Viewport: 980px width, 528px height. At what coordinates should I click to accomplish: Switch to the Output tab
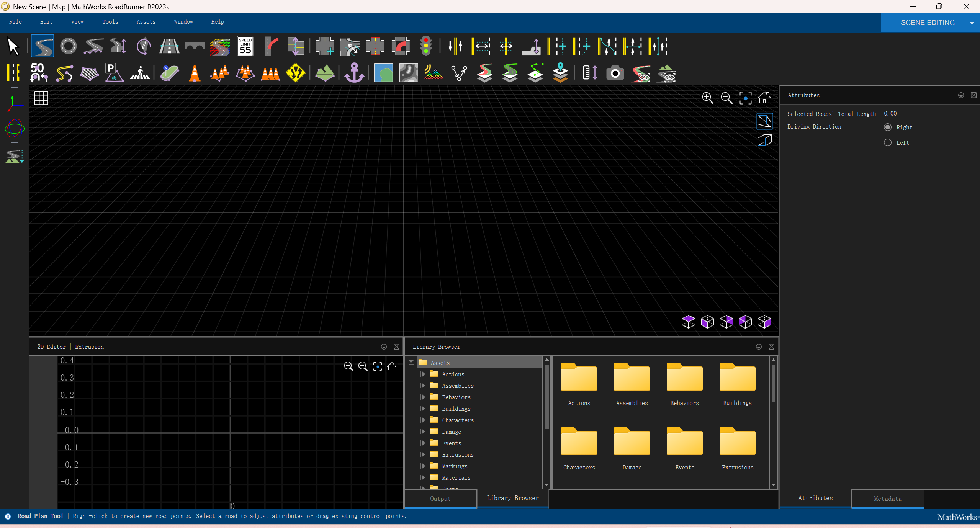point(440,499)
